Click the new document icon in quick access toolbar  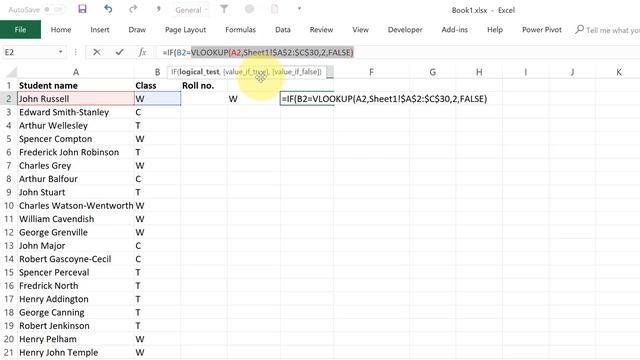point(275,9)
